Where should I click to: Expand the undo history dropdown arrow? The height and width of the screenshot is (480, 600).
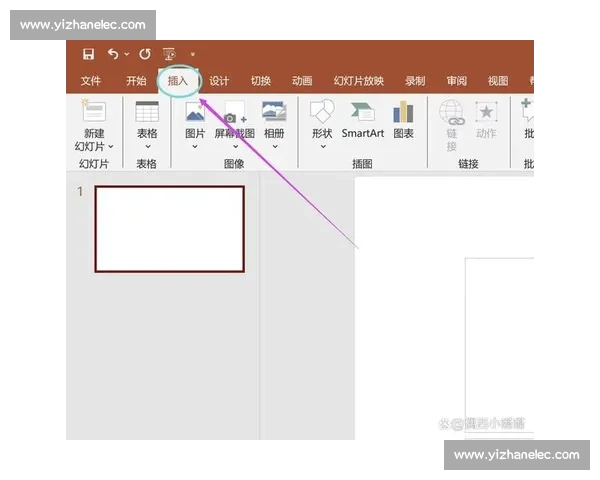tap(125, 54)
